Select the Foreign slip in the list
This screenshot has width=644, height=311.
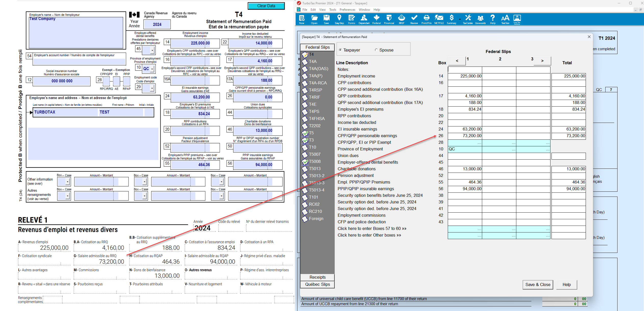pyautogui.click(x=316, y=218)
